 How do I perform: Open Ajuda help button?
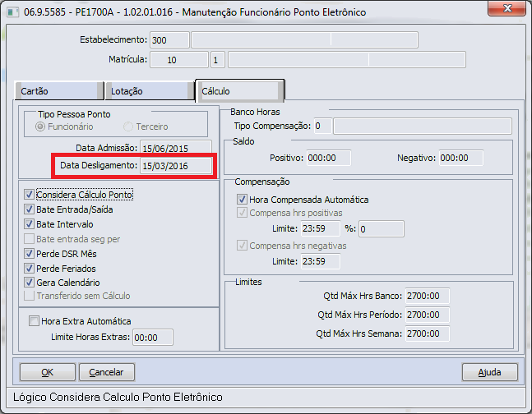[489, 372]
